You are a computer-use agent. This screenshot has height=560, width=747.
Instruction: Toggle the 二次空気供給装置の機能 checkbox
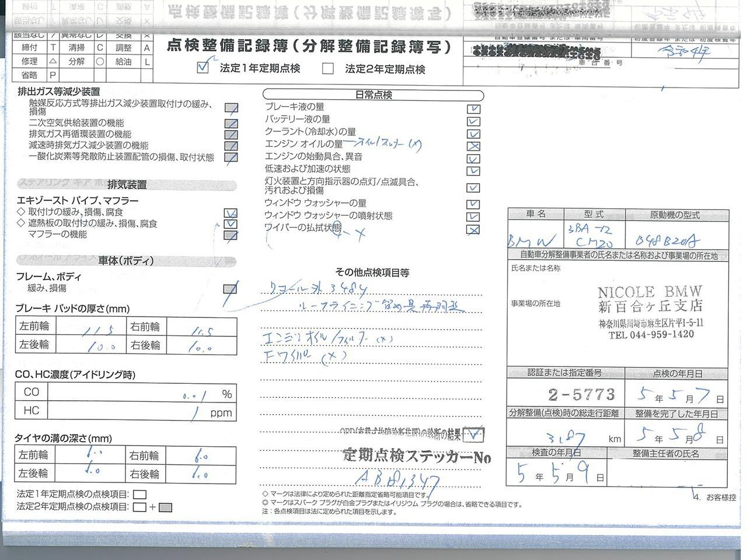click(231, 124)
